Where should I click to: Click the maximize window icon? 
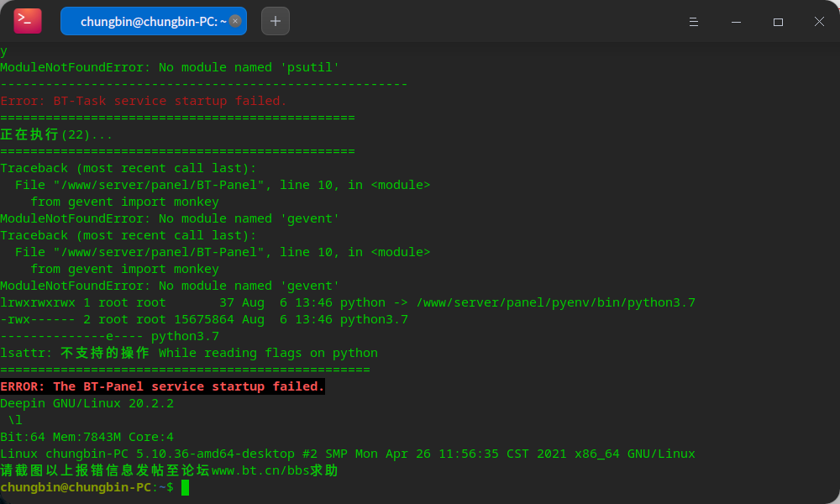click(778, 22)
